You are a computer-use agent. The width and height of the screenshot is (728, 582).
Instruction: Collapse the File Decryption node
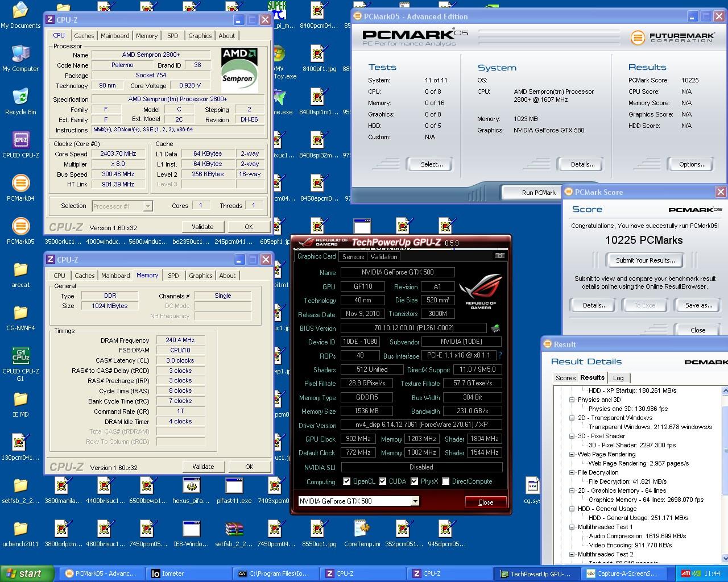coord(572,472)
